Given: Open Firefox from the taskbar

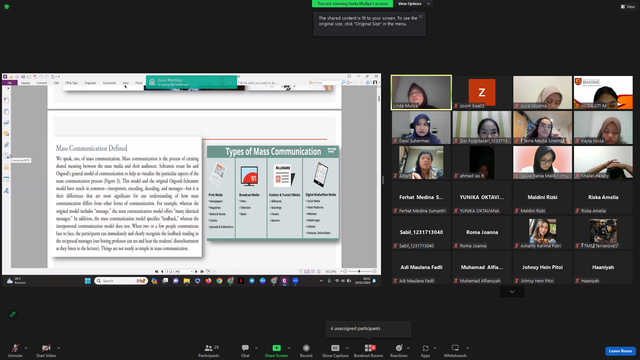Looking at the screenshot, I should click(x=208, y=281).
